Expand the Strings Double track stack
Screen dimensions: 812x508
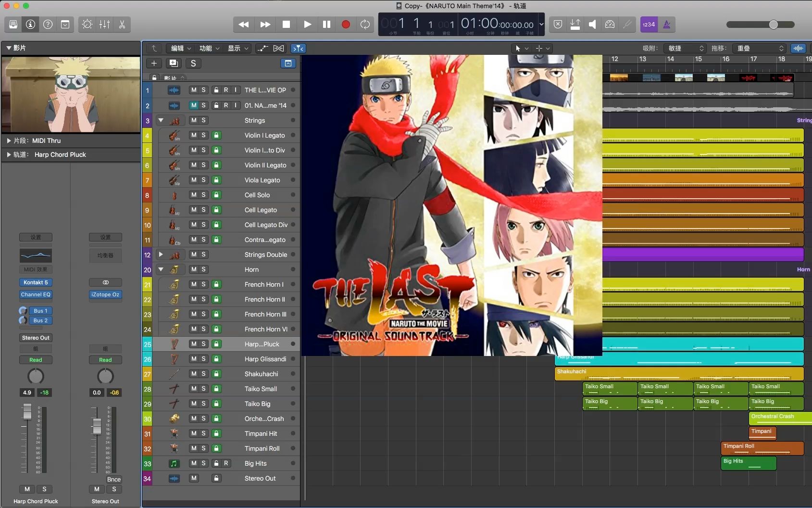(161, 254)
